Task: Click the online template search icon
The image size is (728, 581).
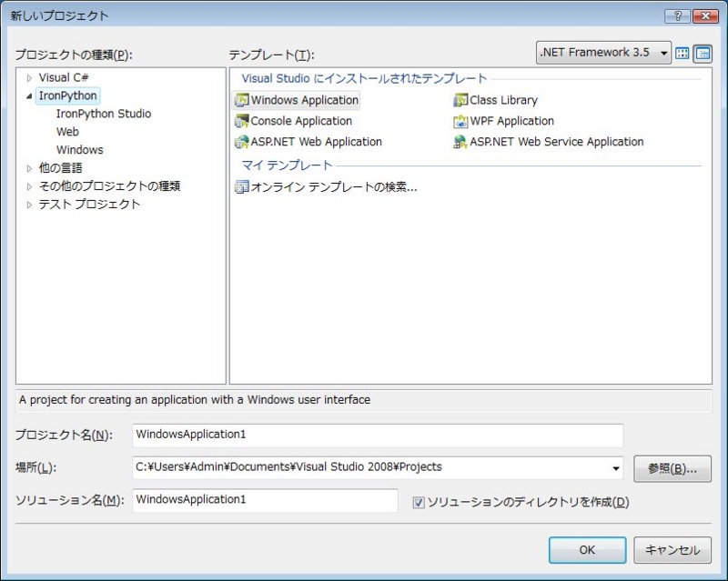Action: 241,187
